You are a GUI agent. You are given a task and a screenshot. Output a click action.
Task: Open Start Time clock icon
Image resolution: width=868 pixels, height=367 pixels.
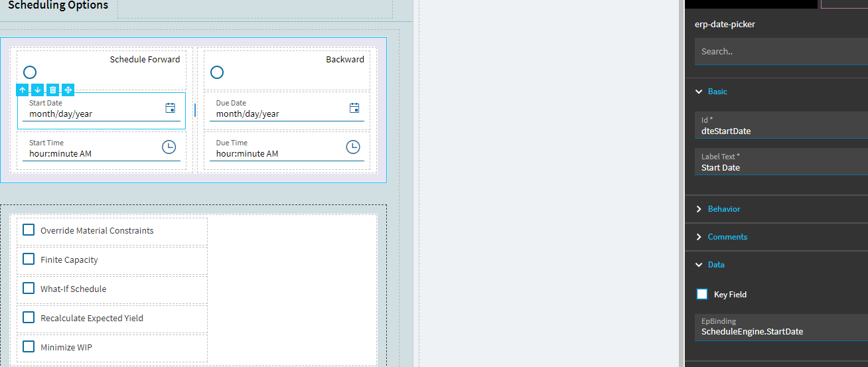pos(169,147)
